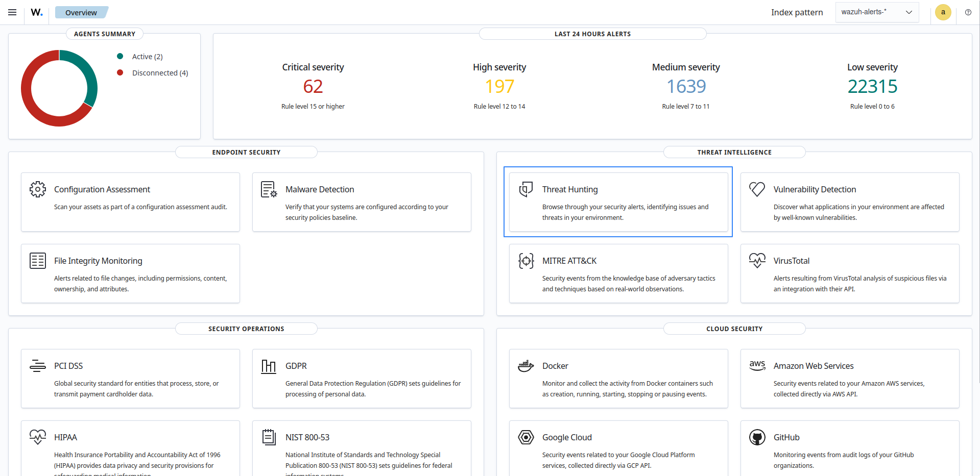
Task: Click the AWS icon in Cloud Security
Action: pos(757,365)
